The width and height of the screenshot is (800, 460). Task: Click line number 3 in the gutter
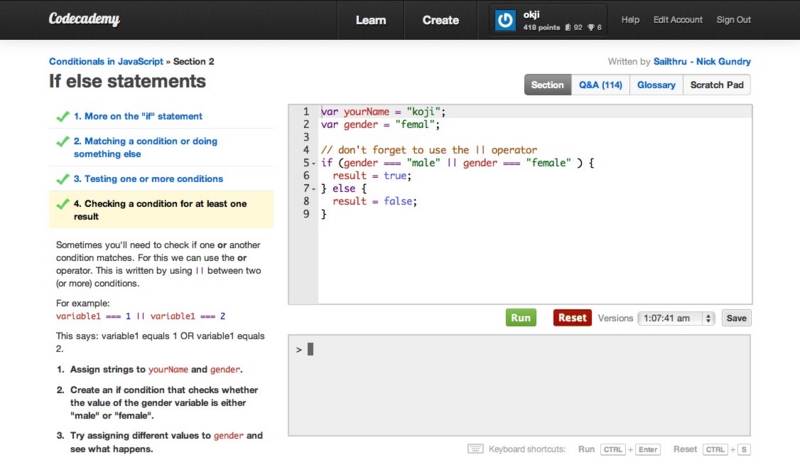pyautogui.click(x=306, y=137)
